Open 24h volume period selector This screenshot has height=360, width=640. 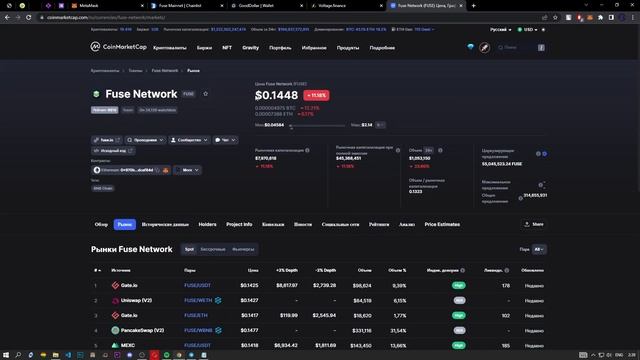[428, 150]
